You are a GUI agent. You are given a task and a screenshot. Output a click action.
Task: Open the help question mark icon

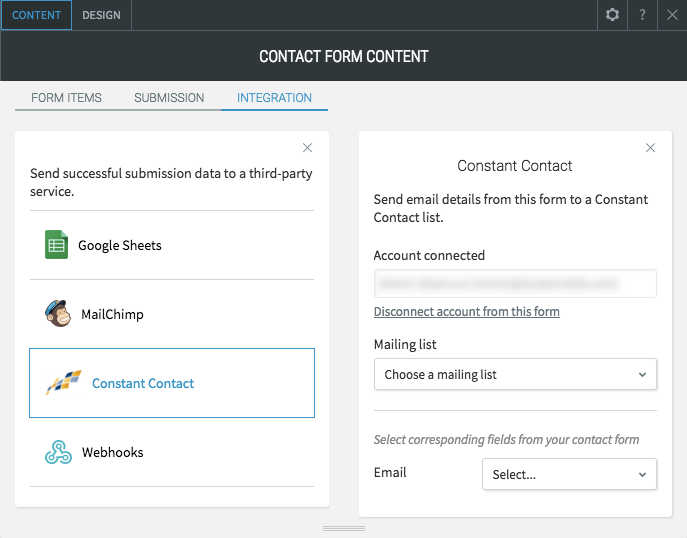(x=642, y=15)
